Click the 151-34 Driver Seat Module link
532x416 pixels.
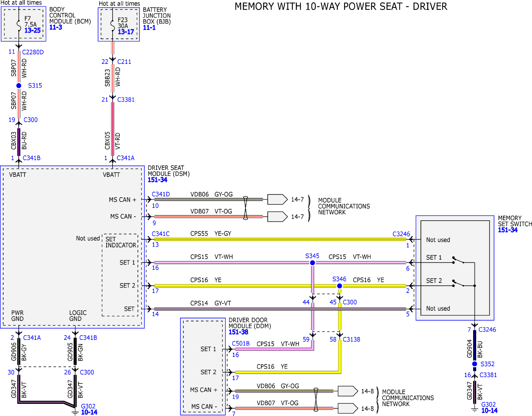(x=157, y=180)
